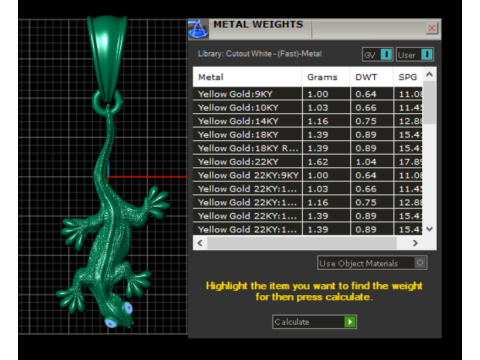Select the Yellow Gold 22KY:9KY row
This screenshot has width=480, height=360.
(308, 175)
